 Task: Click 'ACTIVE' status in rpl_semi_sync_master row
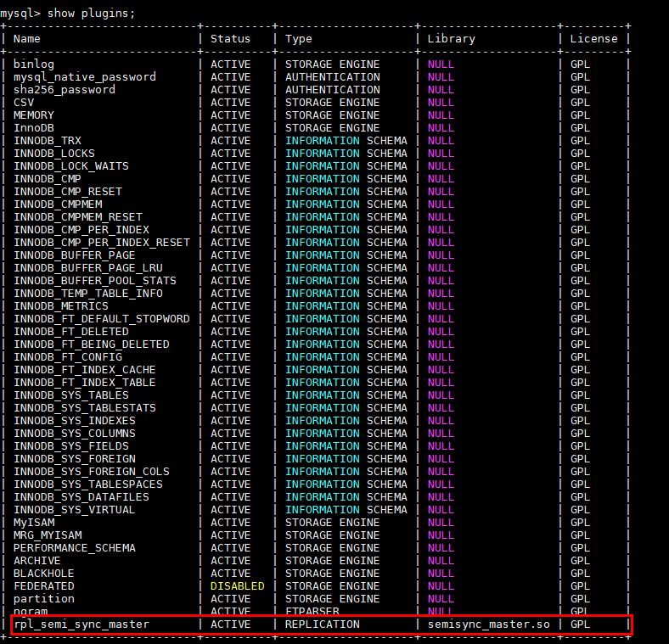230,624
